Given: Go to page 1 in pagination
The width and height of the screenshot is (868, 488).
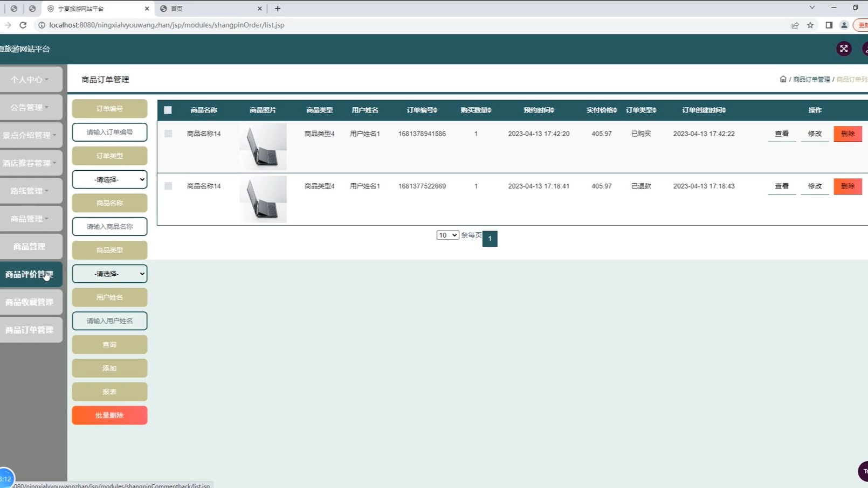Looking at the screenshot, I should 490,238.
